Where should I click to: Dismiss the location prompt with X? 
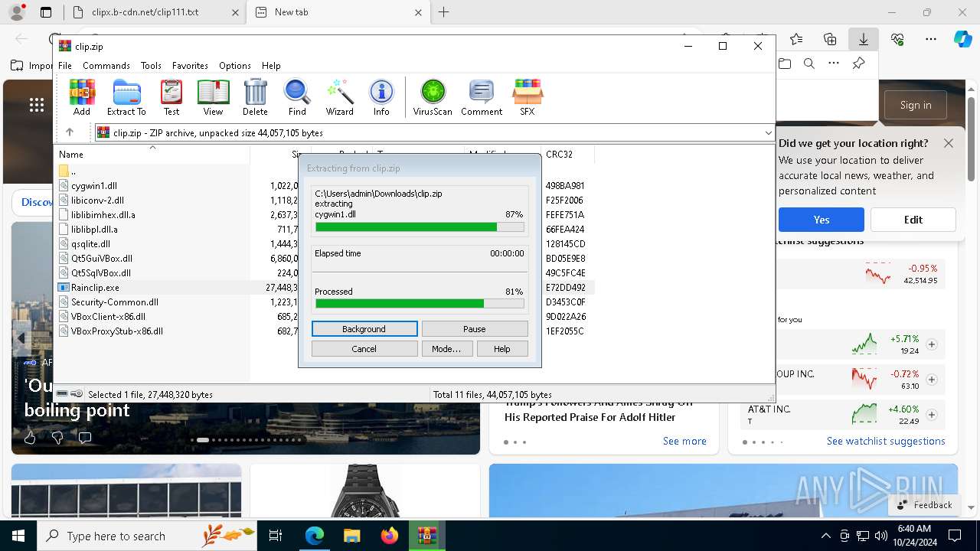pyautogui.click(x=949, y=143)
